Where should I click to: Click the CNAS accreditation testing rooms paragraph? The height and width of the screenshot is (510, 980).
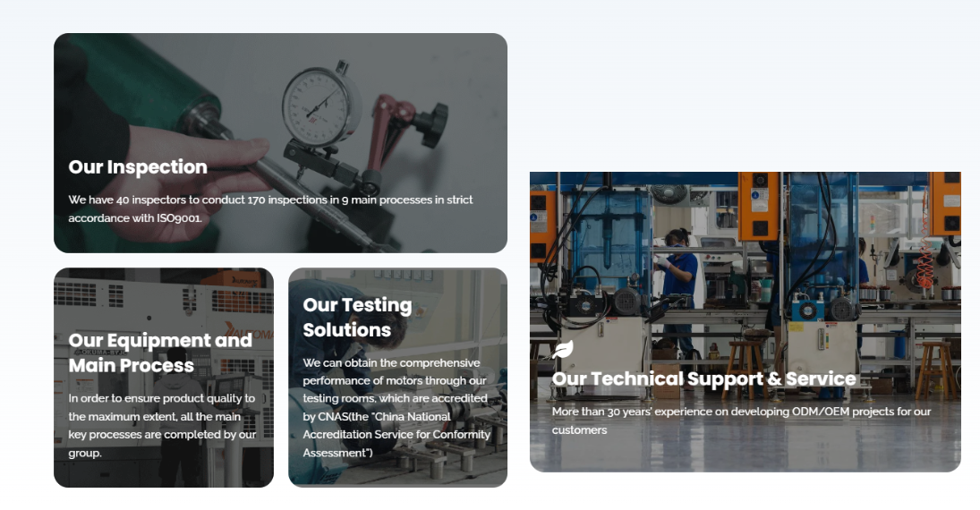[x=396, y=407]
